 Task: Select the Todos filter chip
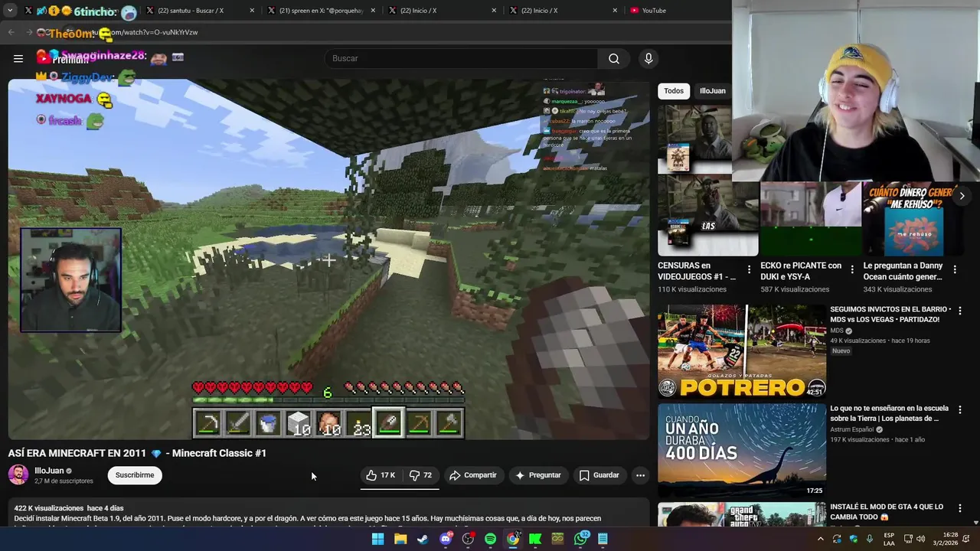point(674,91)
